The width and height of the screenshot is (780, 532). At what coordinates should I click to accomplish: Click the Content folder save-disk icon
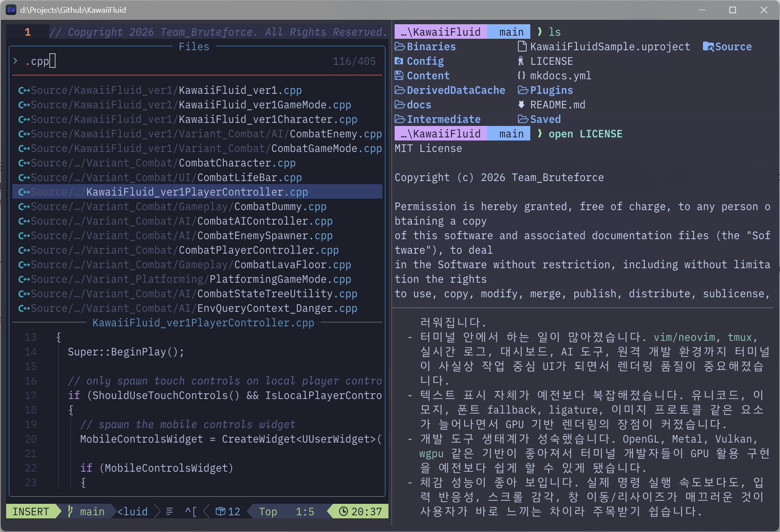tap(399, 76)
